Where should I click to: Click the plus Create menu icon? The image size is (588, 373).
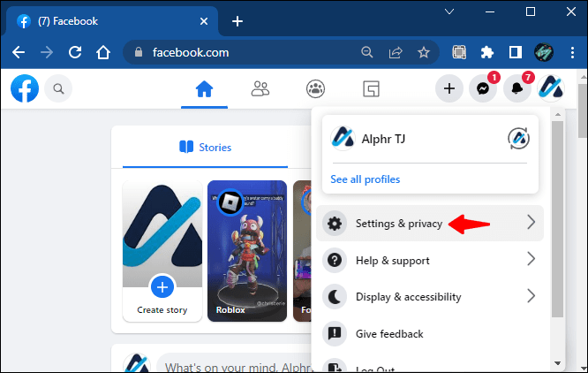[449, 89]
